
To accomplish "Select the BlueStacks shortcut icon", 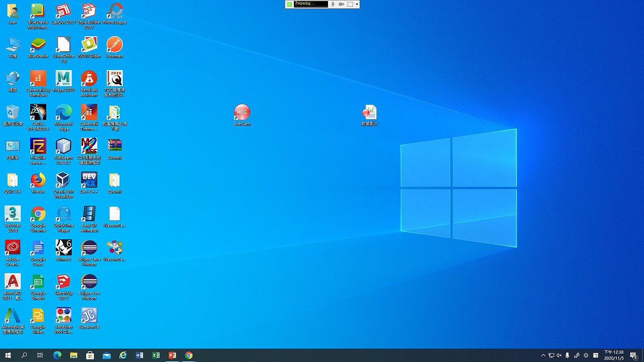I will pos(38,48).
